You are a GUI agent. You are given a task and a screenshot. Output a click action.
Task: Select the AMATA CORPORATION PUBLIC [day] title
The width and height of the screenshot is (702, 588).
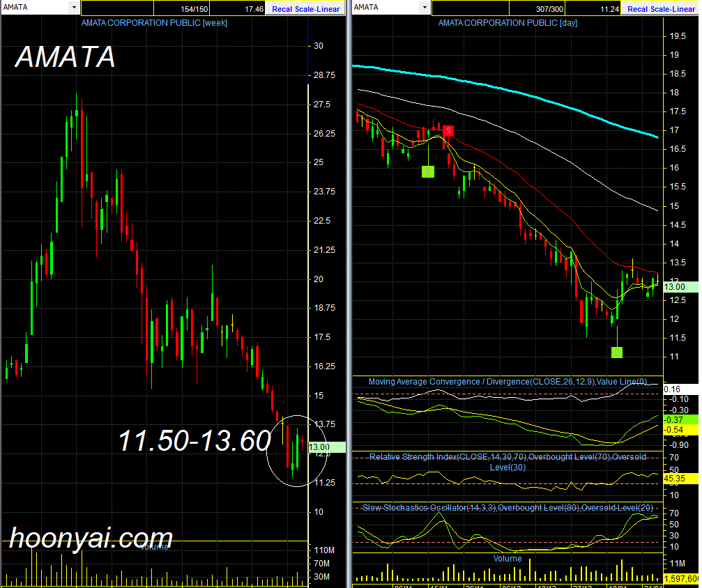tap(508, 23)
